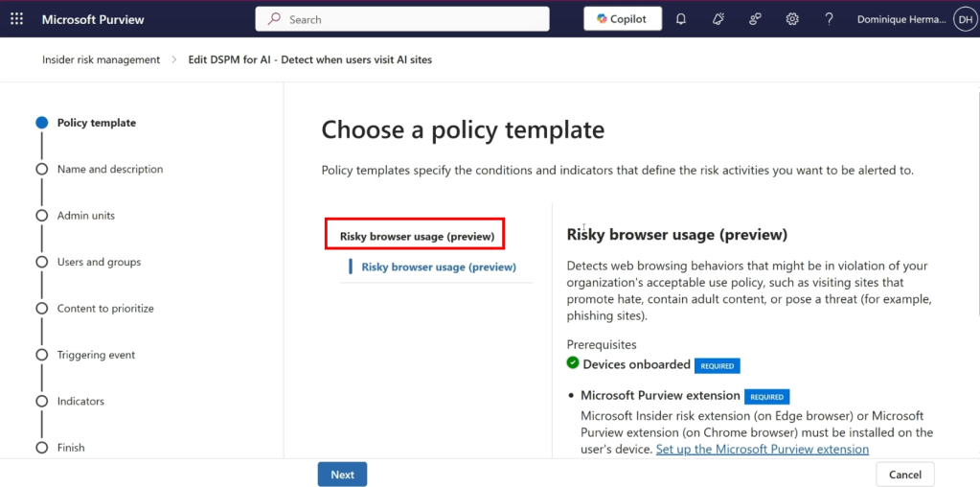
Task: Open the Triggering event step
Action: point(96,356)
